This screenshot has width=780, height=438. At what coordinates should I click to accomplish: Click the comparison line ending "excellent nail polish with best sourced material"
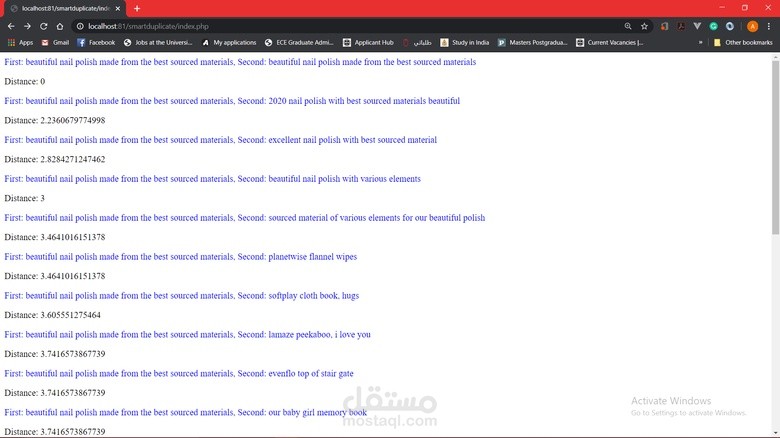tap(220, 140)
